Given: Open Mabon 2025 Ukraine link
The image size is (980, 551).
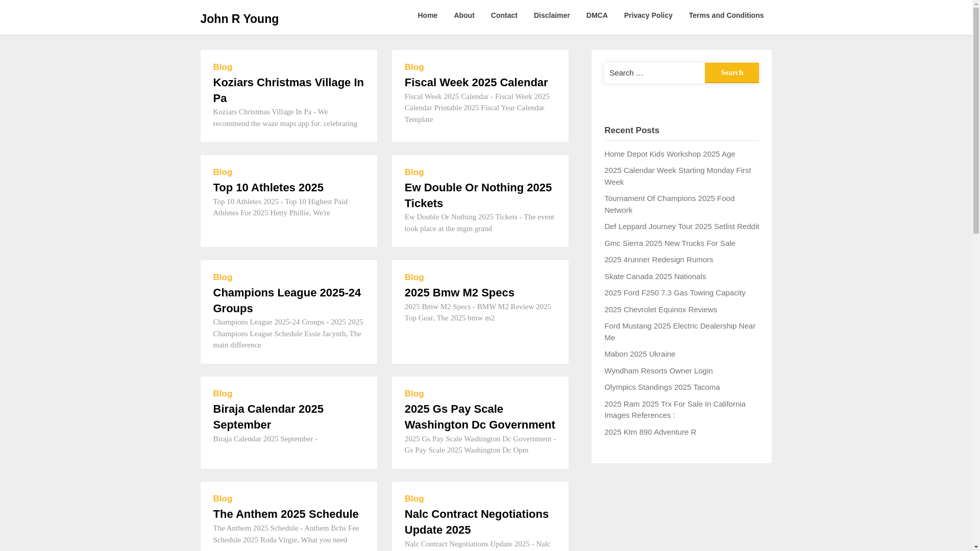Looking at the screenshot, I should click(640, 354).
